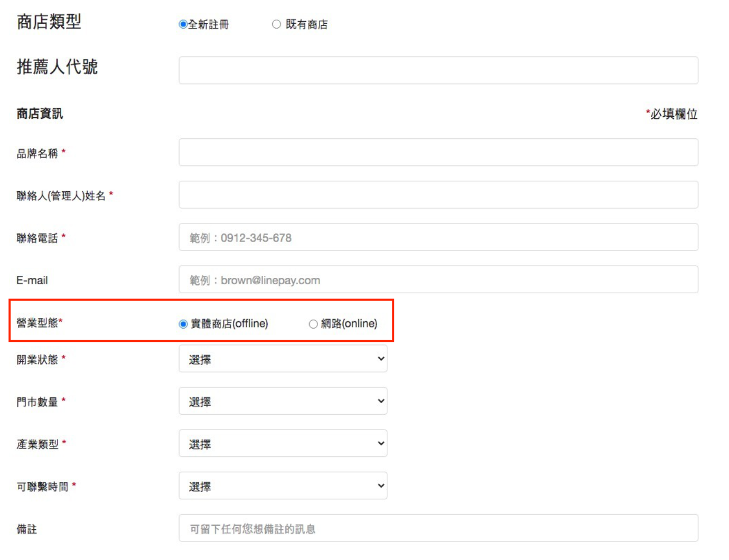Select the 既有商店 radio option
The image size is (729, 560).
(276, 24)
